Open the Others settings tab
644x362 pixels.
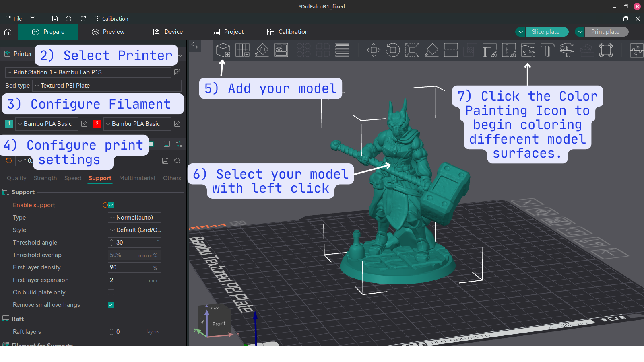coord(172,178)
